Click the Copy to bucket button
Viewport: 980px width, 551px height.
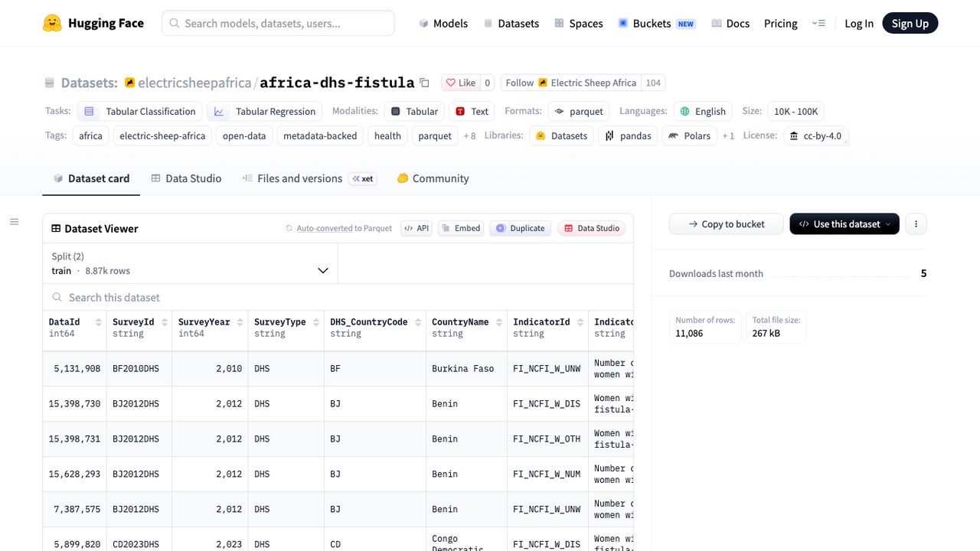[726, 224]
